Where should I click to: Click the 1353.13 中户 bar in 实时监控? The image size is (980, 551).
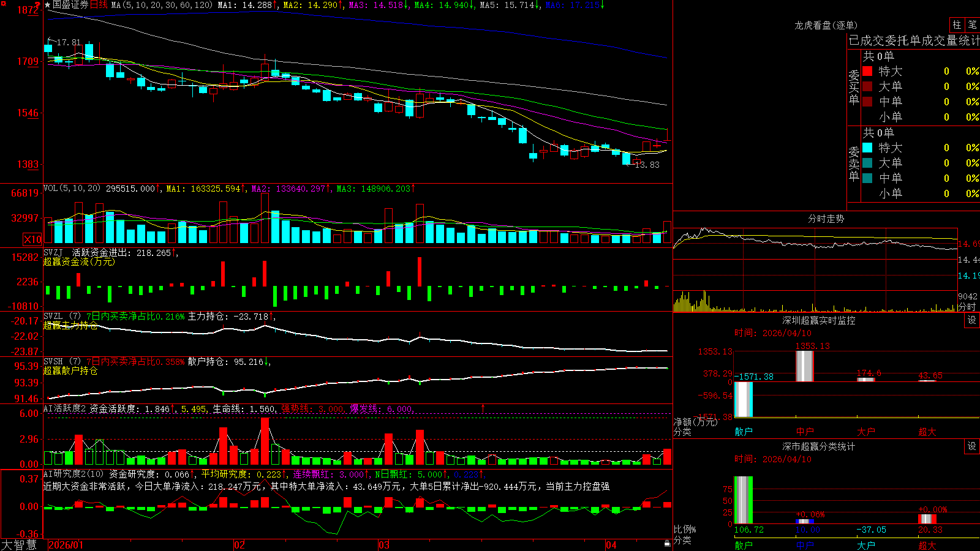(x=805, y=366)
